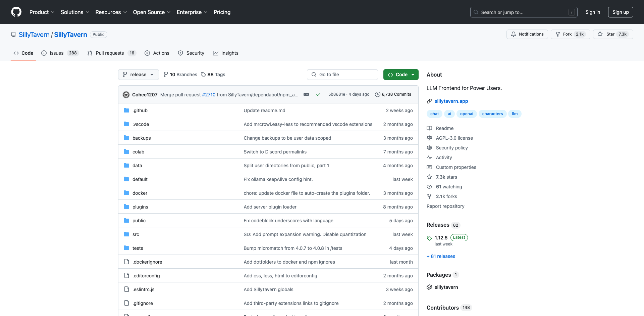Viewport: 644px width, 316px height.
Task: Click the Fork icon
Action: click(558, 34)
